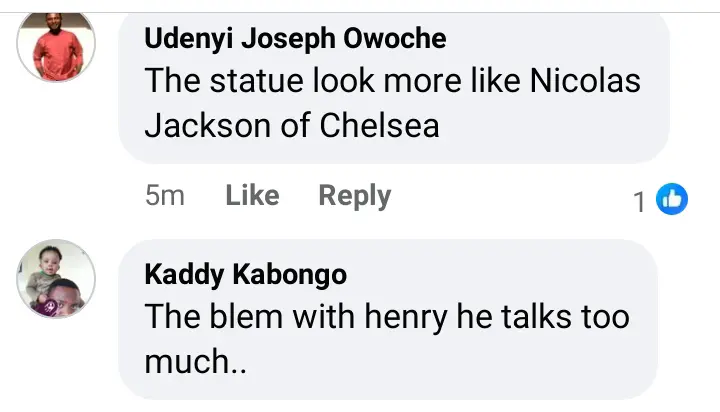Click the word "Kabongo" in the commenter name

point(300,274)
